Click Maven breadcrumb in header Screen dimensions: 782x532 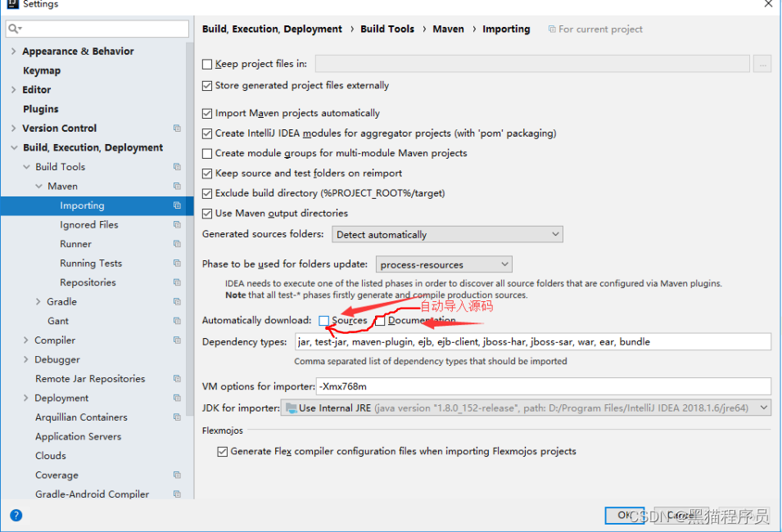click(448, 29)
